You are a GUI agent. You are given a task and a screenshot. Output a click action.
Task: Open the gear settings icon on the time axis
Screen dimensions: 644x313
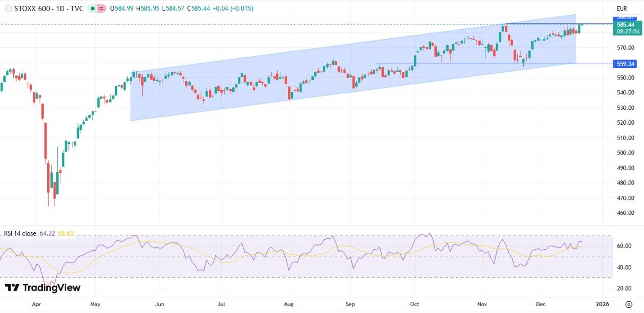[629, 305]
